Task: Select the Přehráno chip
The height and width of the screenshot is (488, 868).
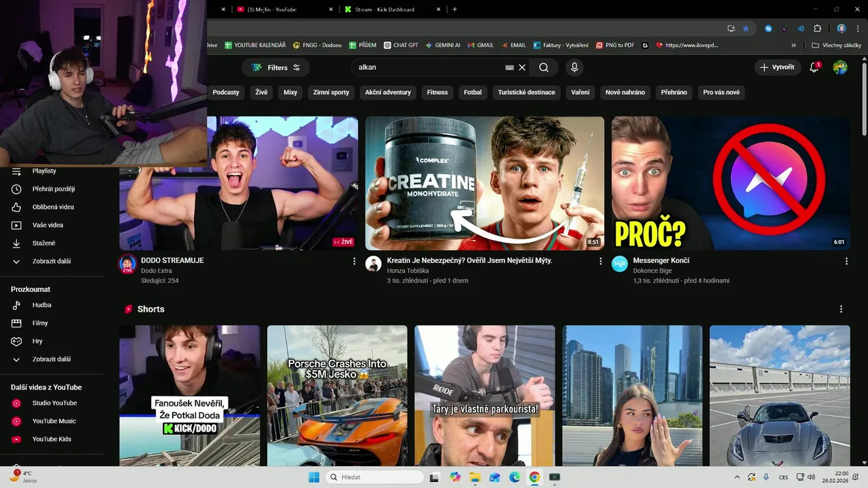Action: point(674,92)
